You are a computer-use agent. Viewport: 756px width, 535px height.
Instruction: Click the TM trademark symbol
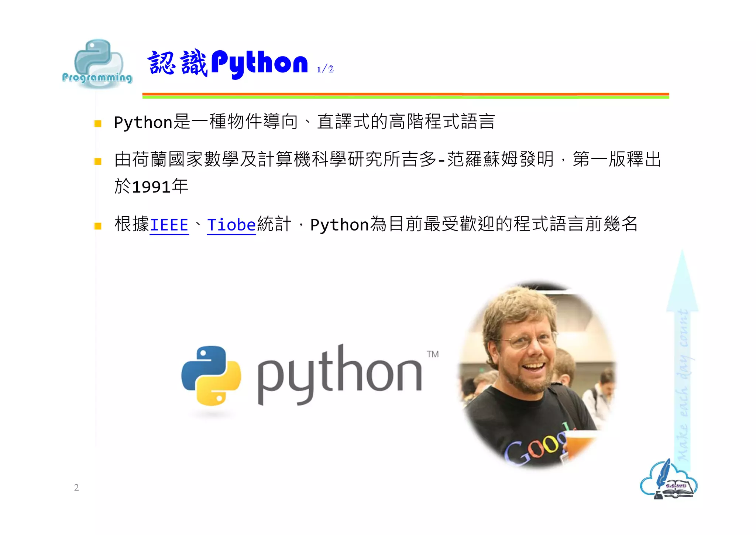point(433,354)
